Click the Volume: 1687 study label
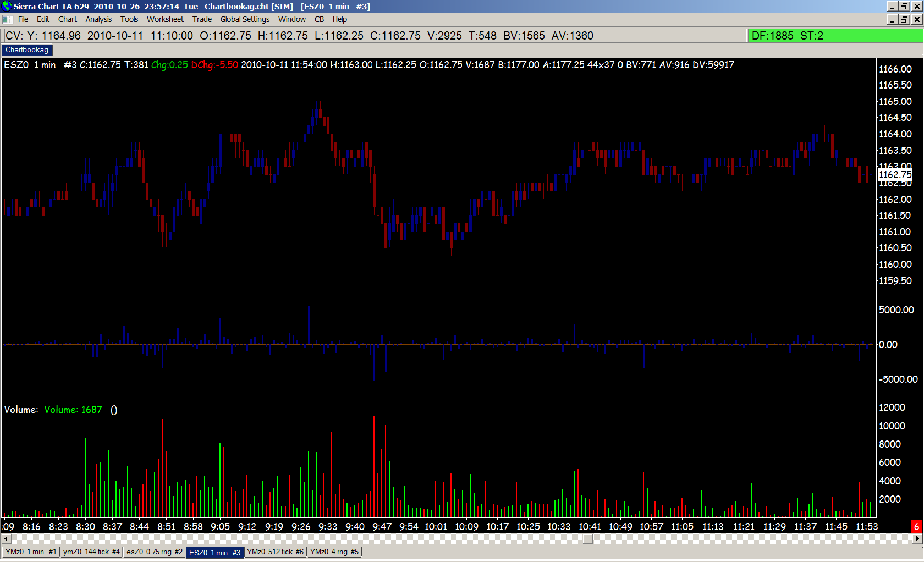 pos(73,410)
